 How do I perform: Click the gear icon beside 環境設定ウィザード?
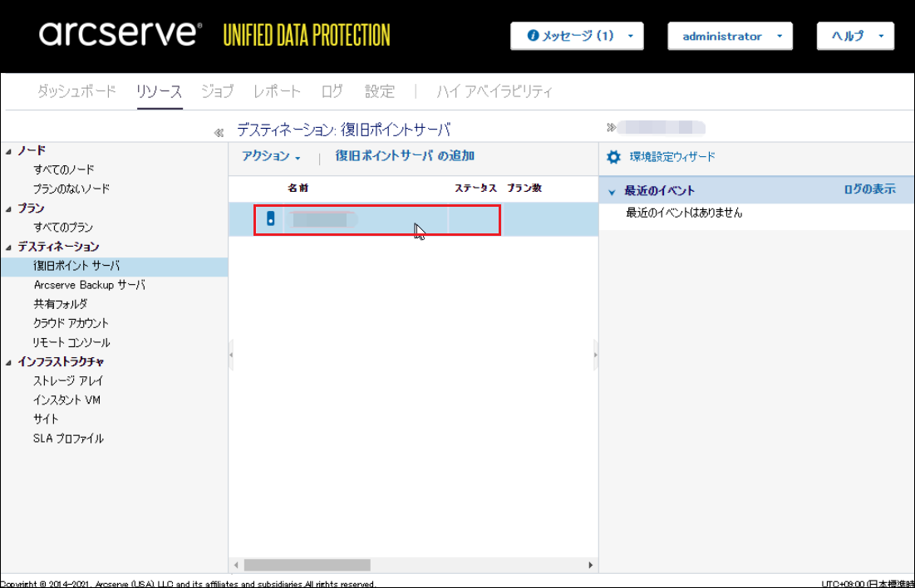coord(613,157)
